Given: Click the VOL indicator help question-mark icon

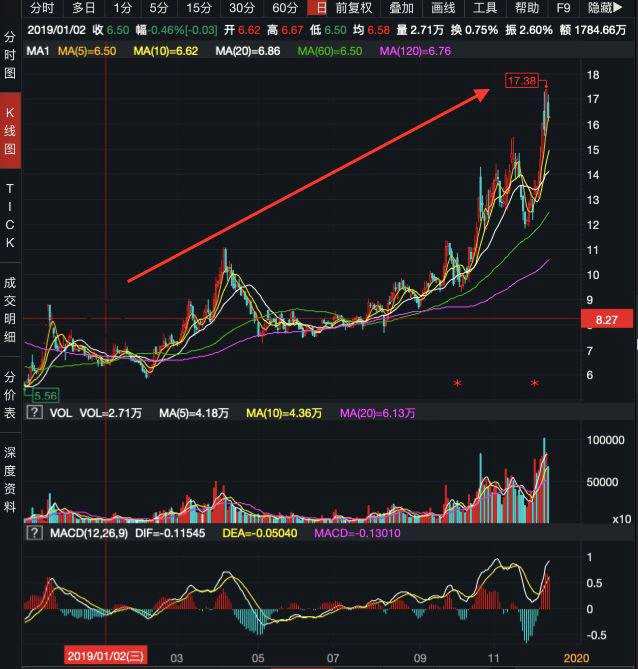Looking at the screenshot, I should click(35, 412).
